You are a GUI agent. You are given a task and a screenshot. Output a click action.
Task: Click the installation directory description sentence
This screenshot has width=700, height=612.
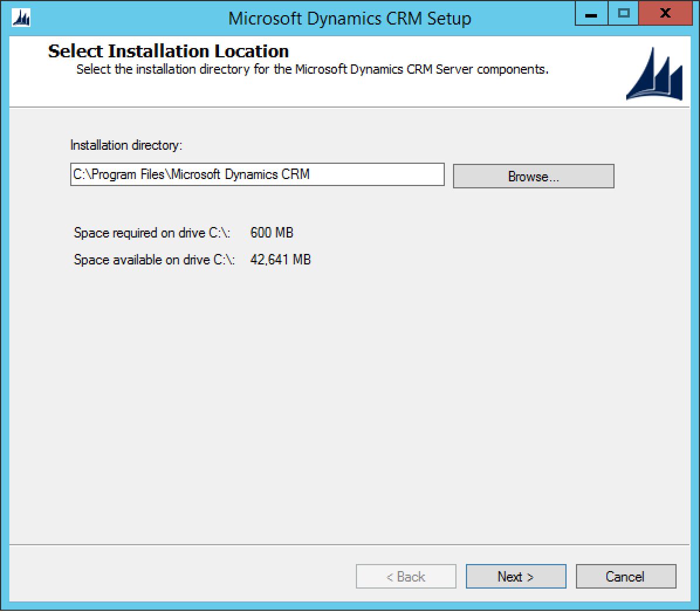click(x=312, y=70)
